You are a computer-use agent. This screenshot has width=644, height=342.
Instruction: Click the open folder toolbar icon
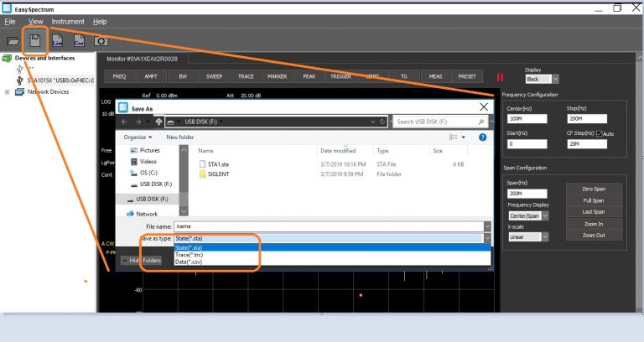tap(13, 39)
